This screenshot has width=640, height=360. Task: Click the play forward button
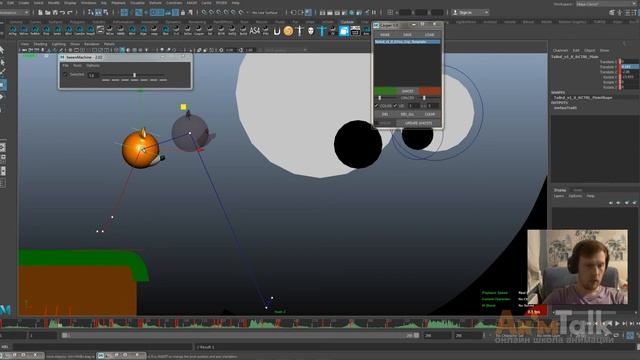click(618, 323)
